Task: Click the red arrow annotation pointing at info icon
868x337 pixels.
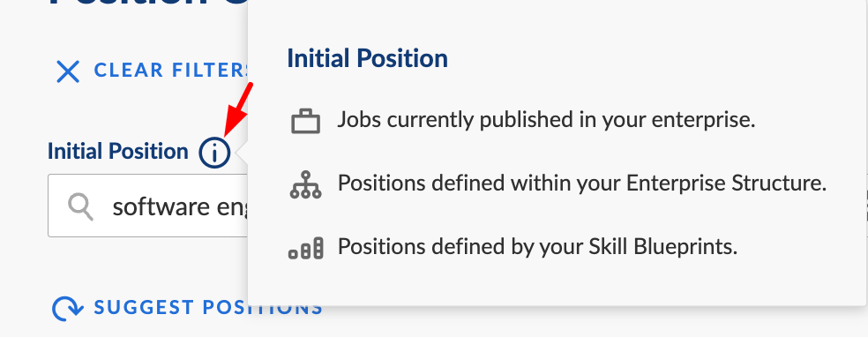Action: coord(238,109)
